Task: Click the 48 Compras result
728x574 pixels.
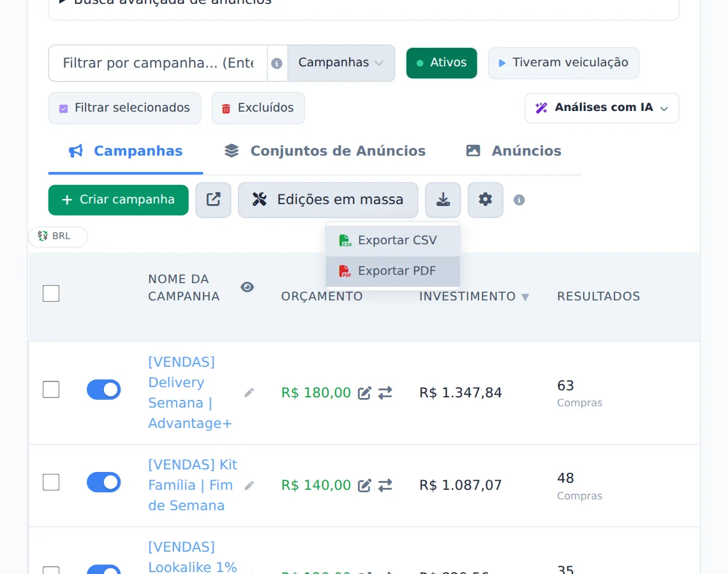Action: click(x=579, y=486)
